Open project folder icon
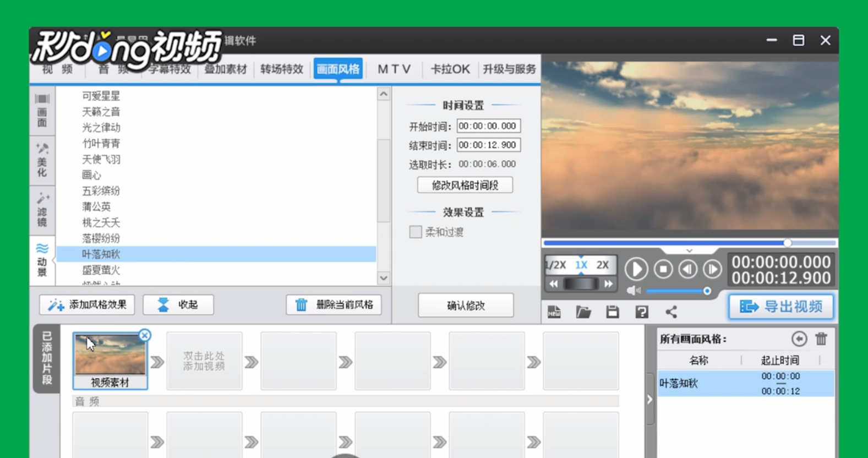The image size is (868, 458). 583,312
